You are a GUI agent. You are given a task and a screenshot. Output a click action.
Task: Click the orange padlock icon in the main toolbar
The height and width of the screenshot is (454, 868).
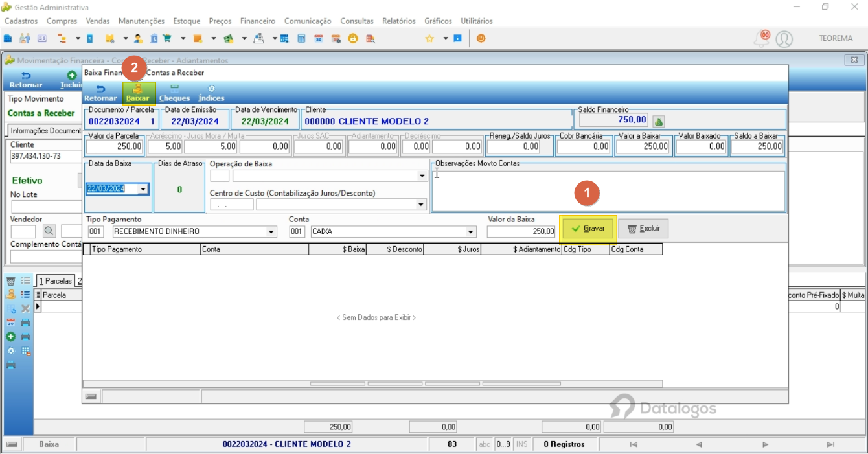click(x=353, y=39)
